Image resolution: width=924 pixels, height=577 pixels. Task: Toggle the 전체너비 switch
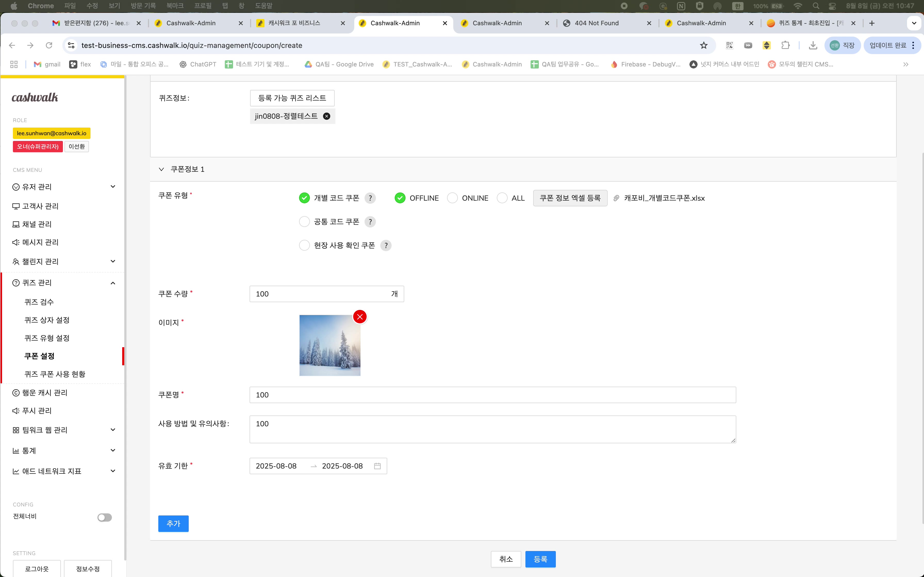pos(104,517)
